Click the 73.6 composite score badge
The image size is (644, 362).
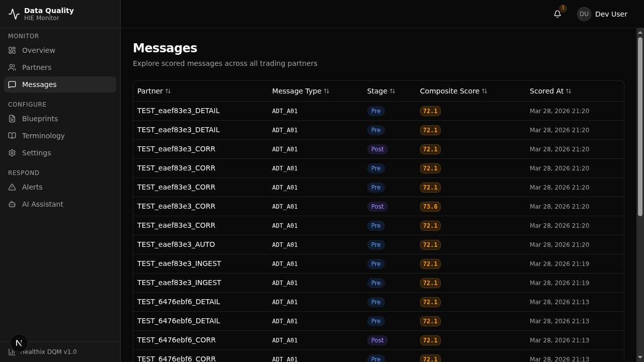click(x=430, y=206)
